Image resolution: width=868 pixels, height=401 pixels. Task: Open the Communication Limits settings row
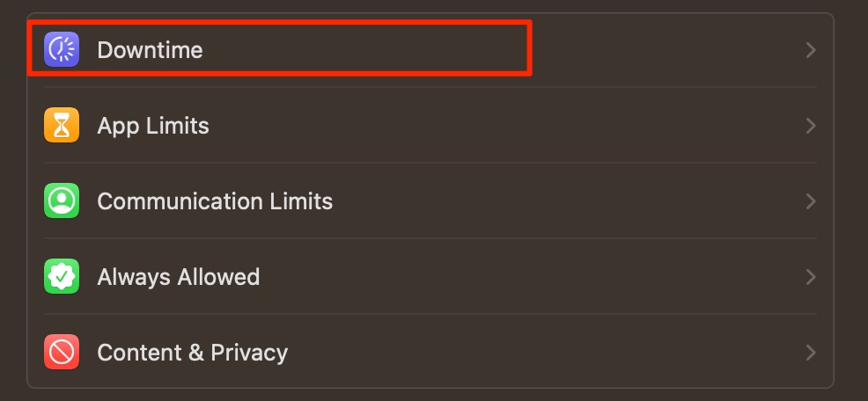(430, 201)
